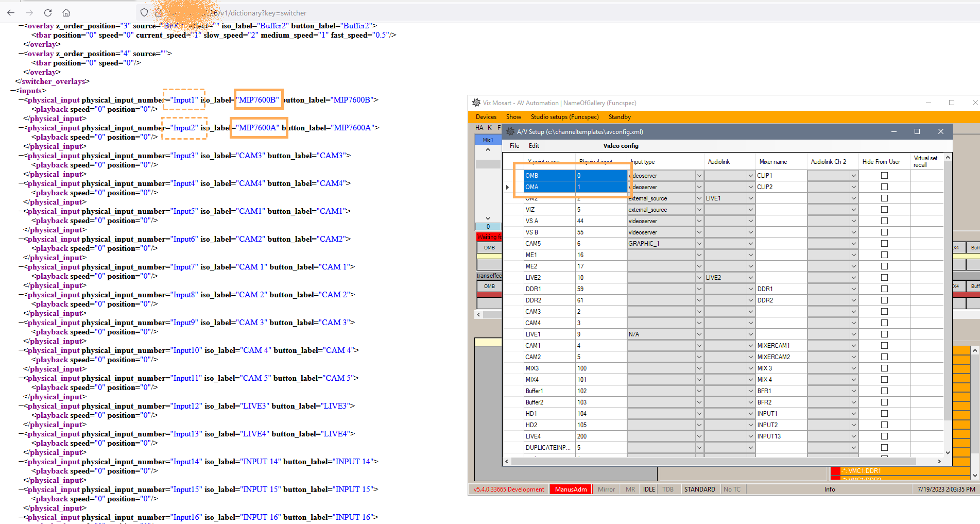Screen dimensions: 980x524
Task: Open Audiolink dropdown showing LIVE2
Action: [x=750, y=278]
